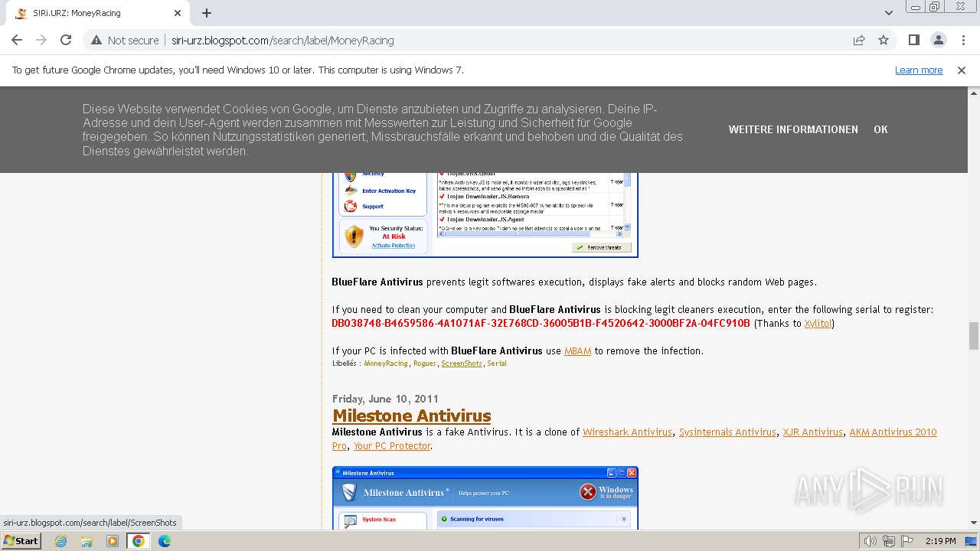Share this page icon
This screenshot has width=980, height=551.
tap(859, 41)
